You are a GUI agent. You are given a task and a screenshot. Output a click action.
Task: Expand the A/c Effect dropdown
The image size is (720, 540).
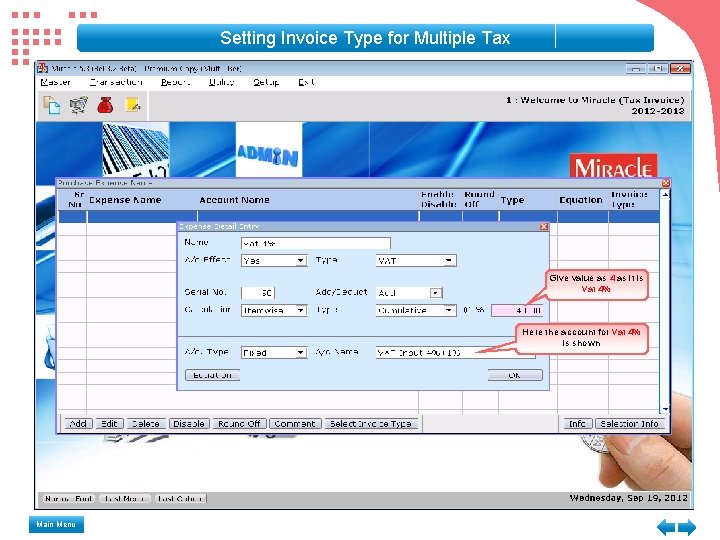(x=301, y=261)
